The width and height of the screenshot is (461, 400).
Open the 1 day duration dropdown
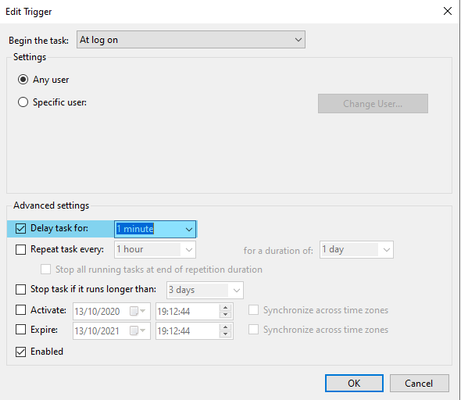point(356,250)
